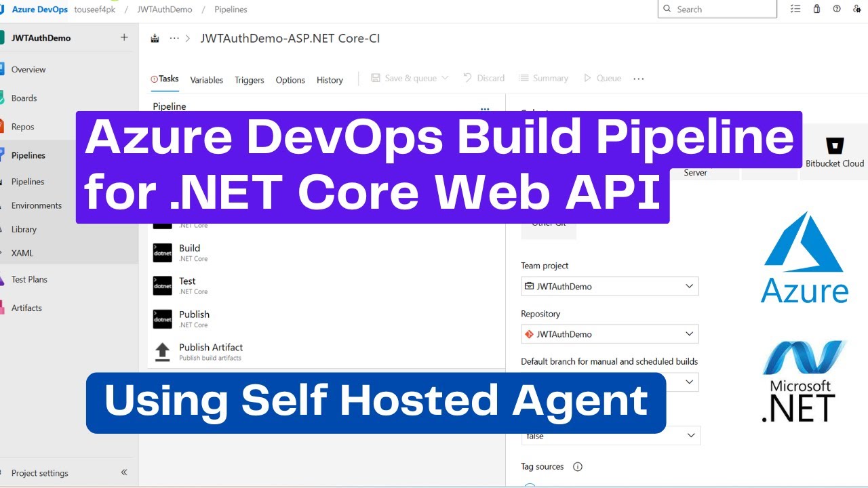Open the Help question mark icon
Screen dimensions: 868x488
point(837,9)
